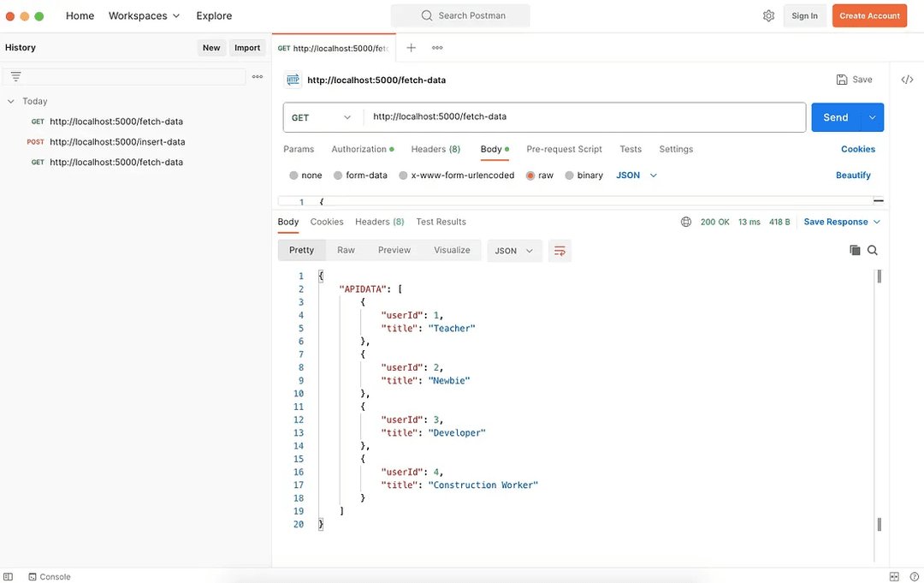
Task: Open the History panel options ellipsis
Action: [258, 77]
